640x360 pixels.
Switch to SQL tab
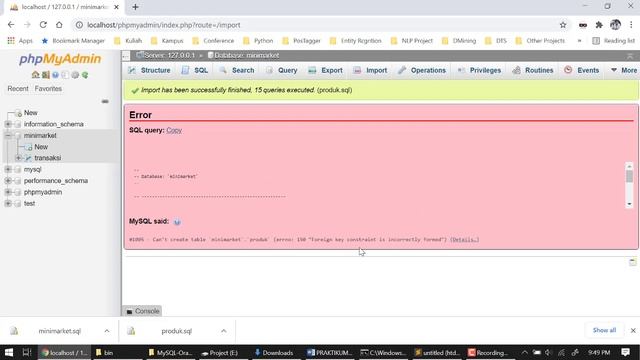195,70
